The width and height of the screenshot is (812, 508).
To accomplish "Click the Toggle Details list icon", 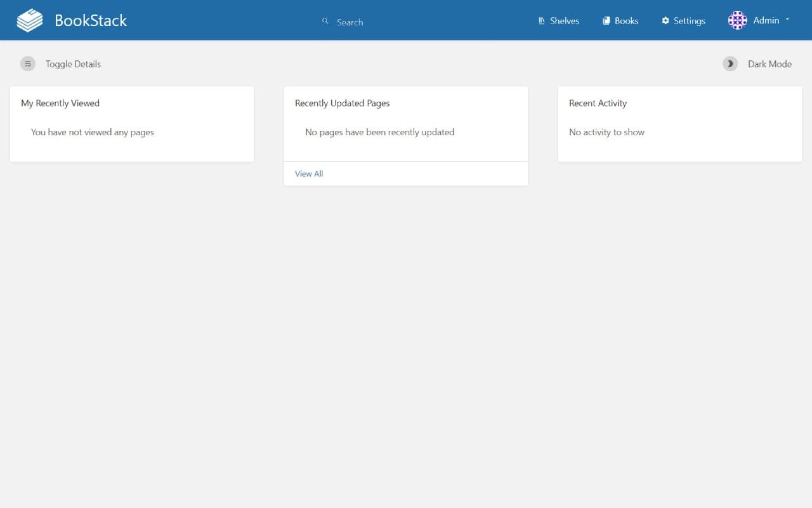I will pyautogui.click(x=28, y=63).
